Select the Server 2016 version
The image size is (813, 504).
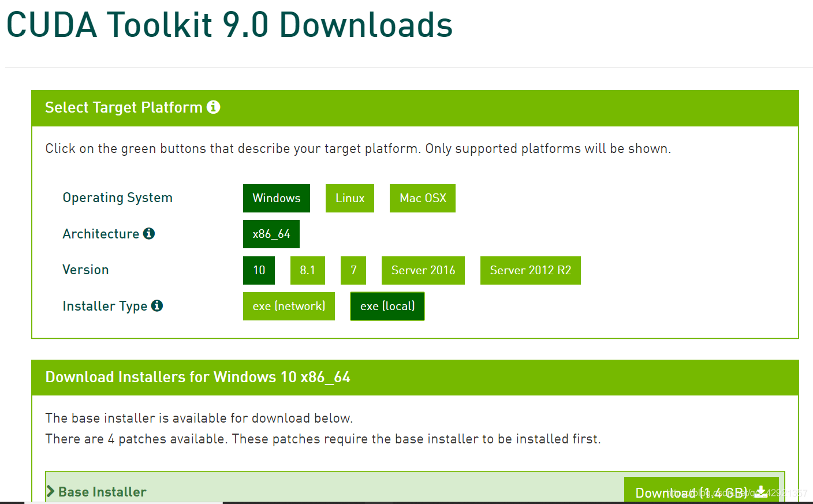(x=423, y=270)
